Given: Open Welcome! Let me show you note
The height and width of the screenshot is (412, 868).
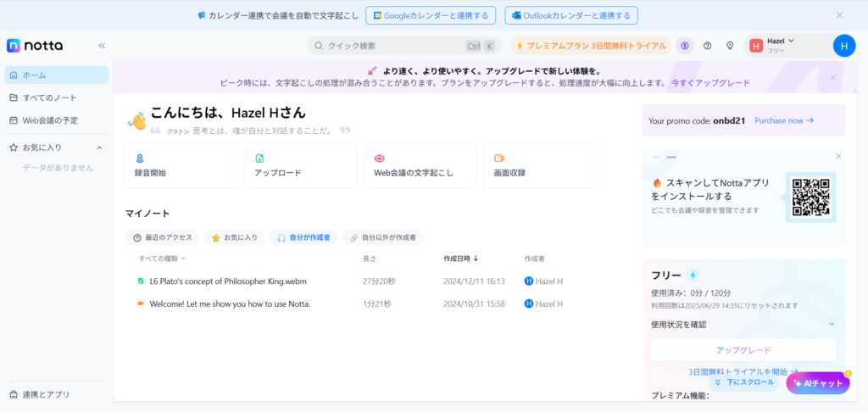Looking at the screenshot, I should click(230, 303).
